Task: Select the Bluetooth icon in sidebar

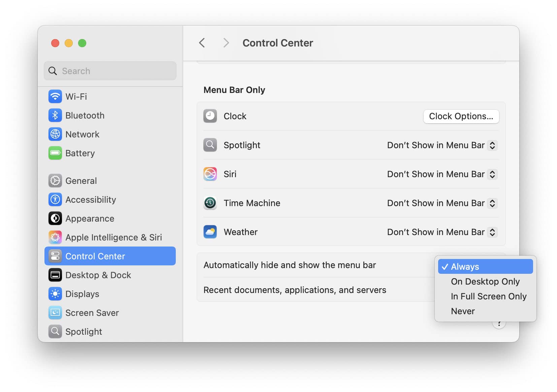Action: pos(55,115)
